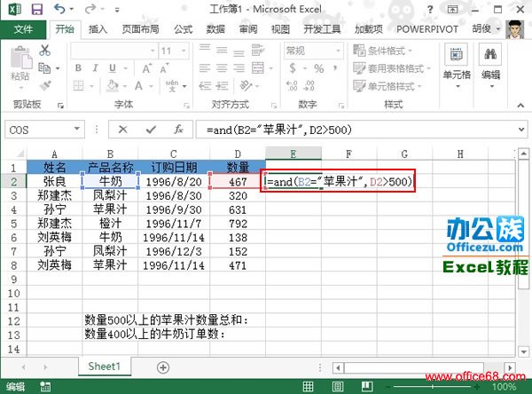Click the Decrease Decimal icon

(309, 85)
